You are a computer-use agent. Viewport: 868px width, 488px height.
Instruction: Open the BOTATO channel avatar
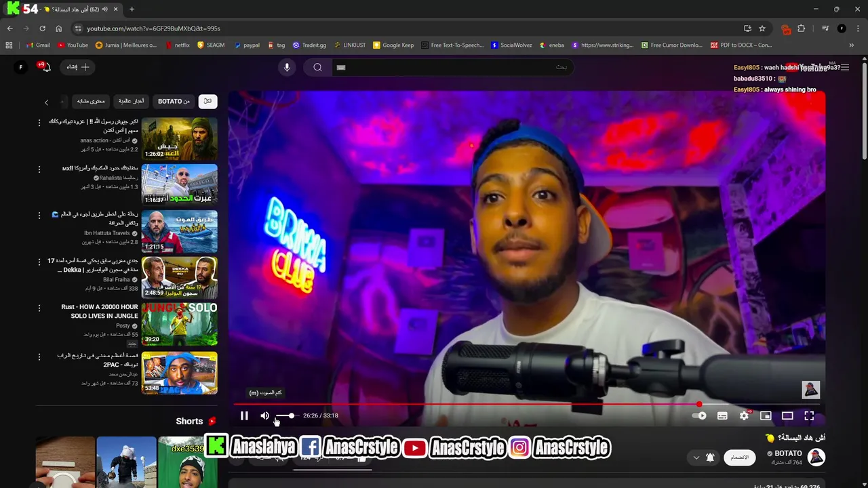click(816, 457)
